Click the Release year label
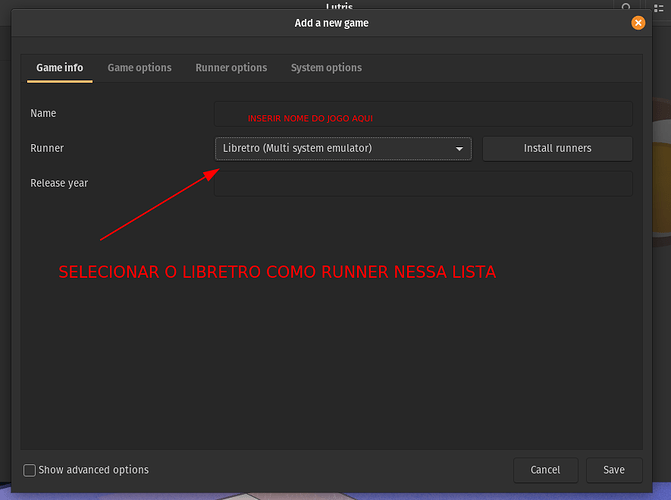 [59, 183]
